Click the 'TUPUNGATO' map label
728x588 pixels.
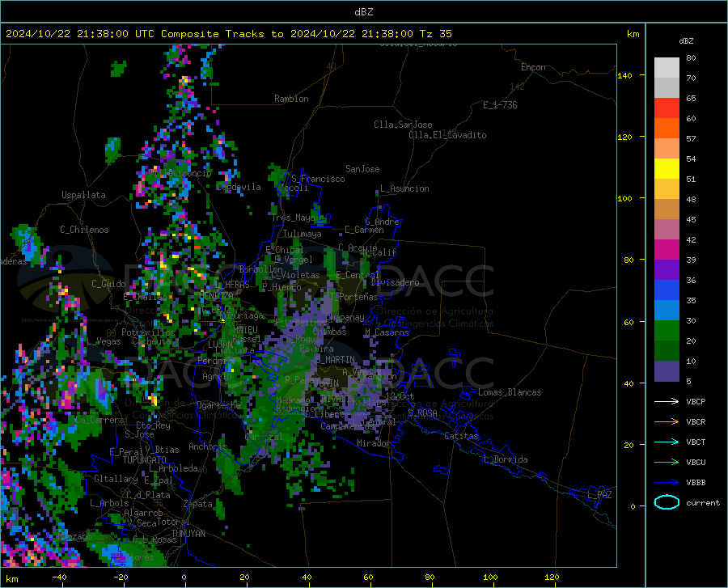(x=145, y=460)
